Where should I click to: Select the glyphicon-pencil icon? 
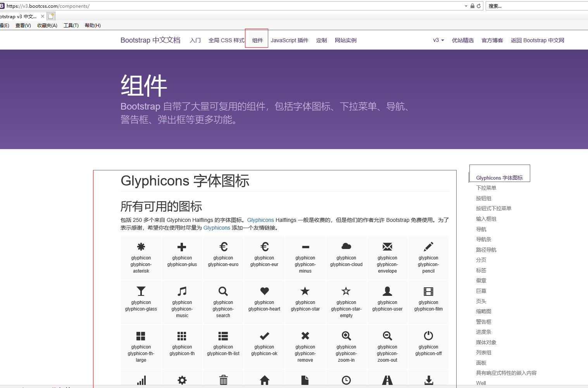pos(428,247)
